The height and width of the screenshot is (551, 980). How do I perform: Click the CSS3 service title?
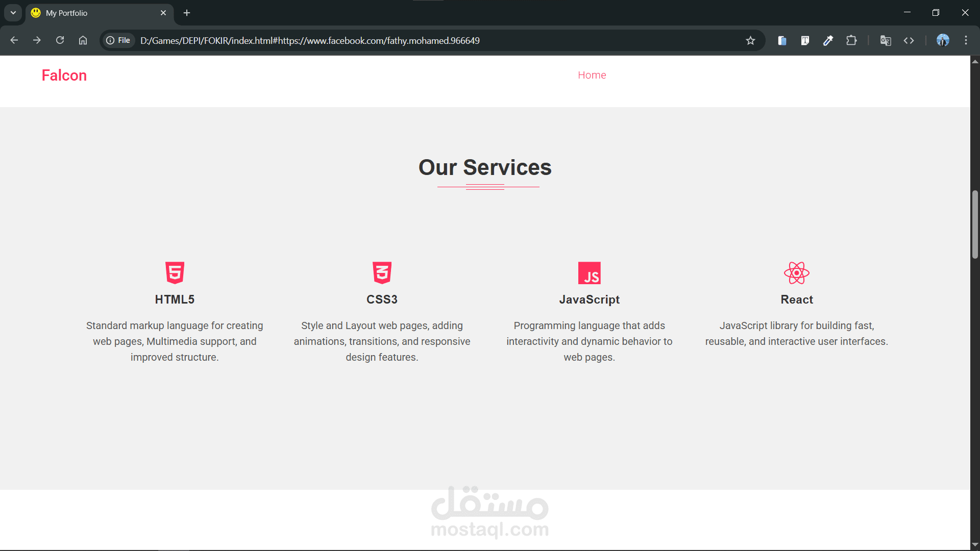pos(382,299)
